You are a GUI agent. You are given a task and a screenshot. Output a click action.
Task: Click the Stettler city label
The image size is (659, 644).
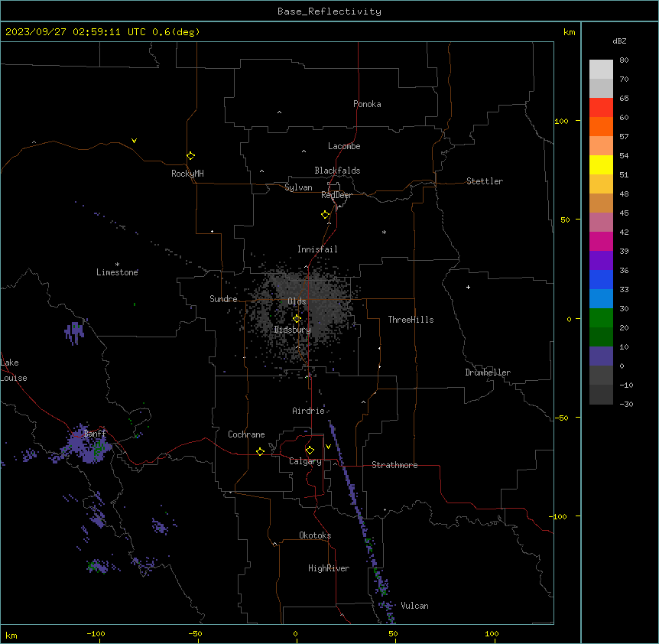(485, 181)
